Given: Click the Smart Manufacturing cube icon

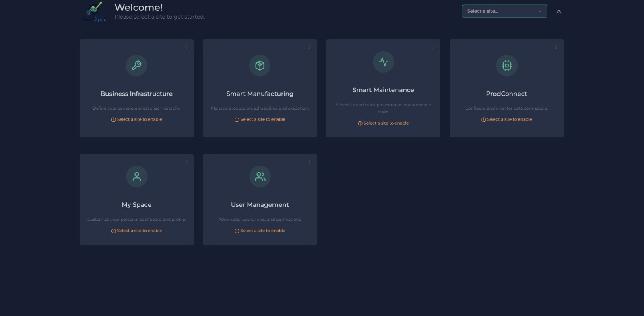Looking at the screenshot, I should tap(260, 65).
